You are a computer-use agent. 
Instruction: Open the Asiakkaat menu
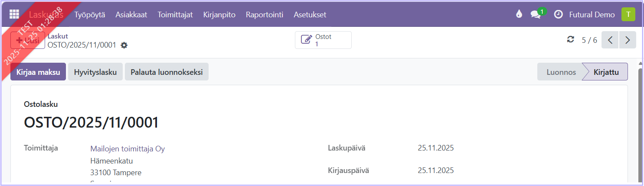(131, 15)
